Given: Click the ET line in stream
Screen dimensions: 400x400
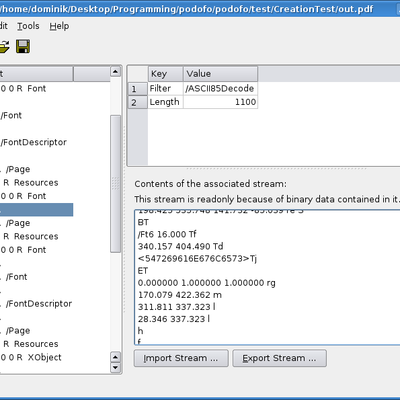Looking at the screenshot, I should coord(143,271).
